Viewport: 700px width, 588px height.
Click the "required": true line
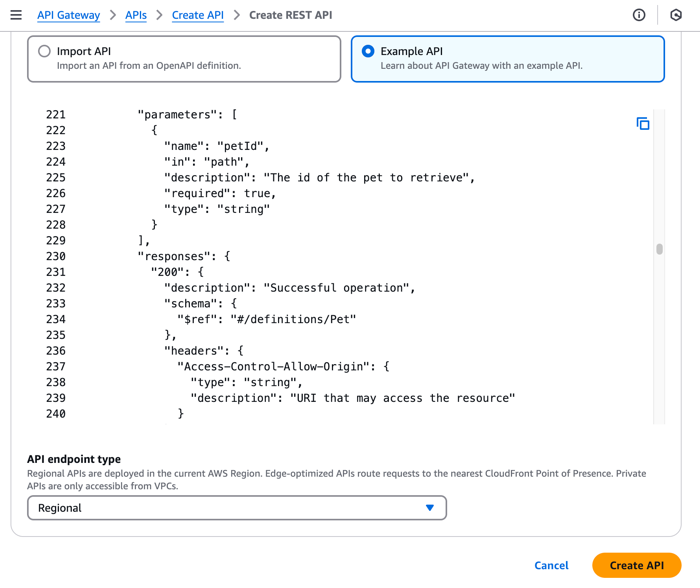[x=220, y=193]
